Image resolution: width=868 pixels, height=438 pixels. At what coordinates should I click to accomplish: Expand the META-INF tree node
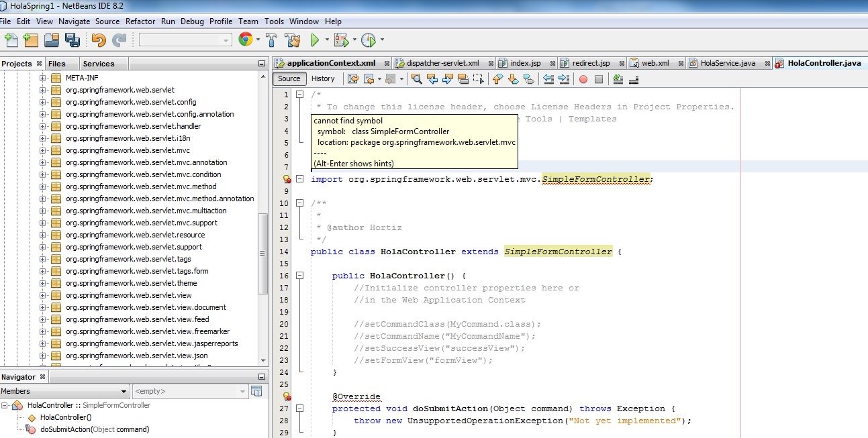[43, 78]
